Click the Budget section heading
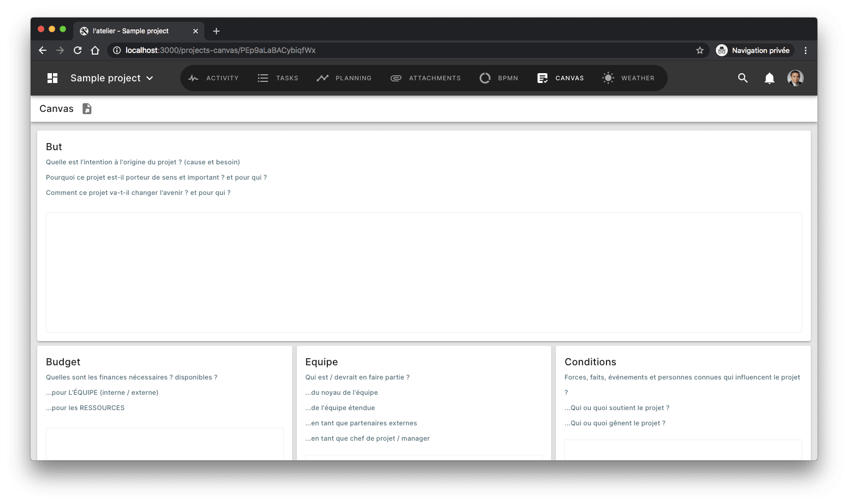This screenshot has height=504, width=848. (63, 362)
